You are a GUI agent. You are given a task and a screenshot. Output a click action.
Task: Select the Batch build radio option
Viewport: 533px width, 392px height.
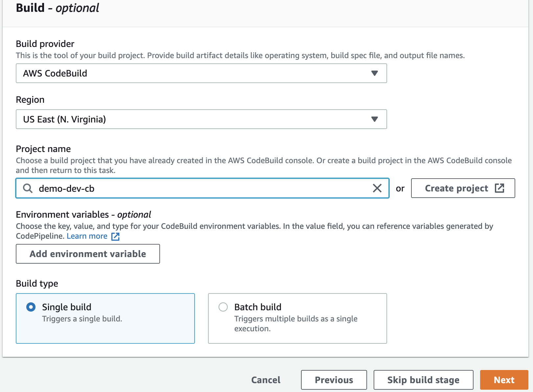(223, 307)
